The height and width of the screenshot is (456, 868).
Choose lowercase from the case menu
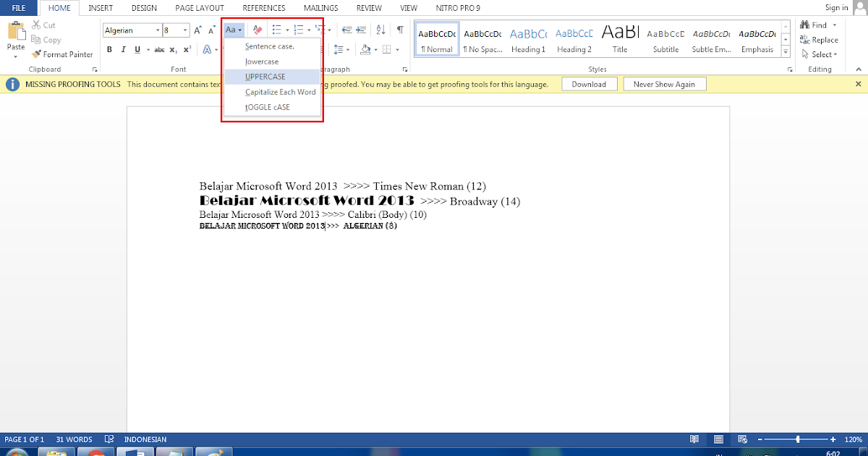[x=270, y=62]
